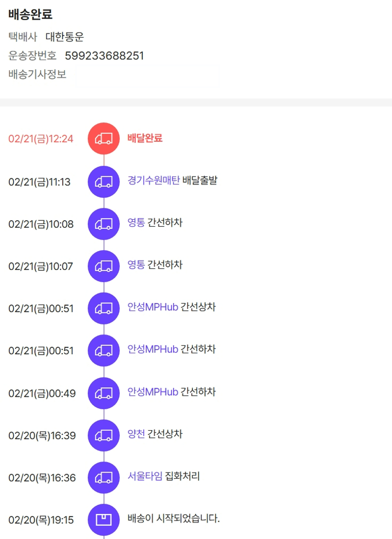Open the 안성MPHub link for 간선상차
This screenshot has height=539, width=392.
(x=153, y=307)
